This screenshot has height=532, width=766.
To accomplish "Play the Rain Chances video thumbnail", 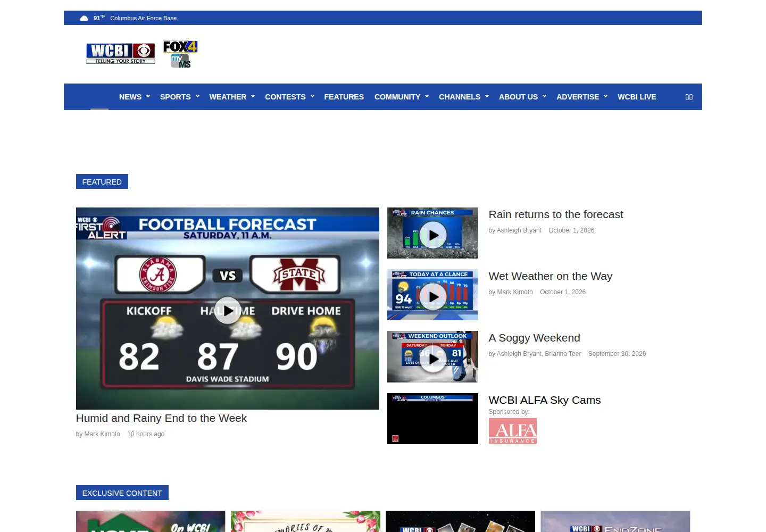I will [x=432, y=235].
